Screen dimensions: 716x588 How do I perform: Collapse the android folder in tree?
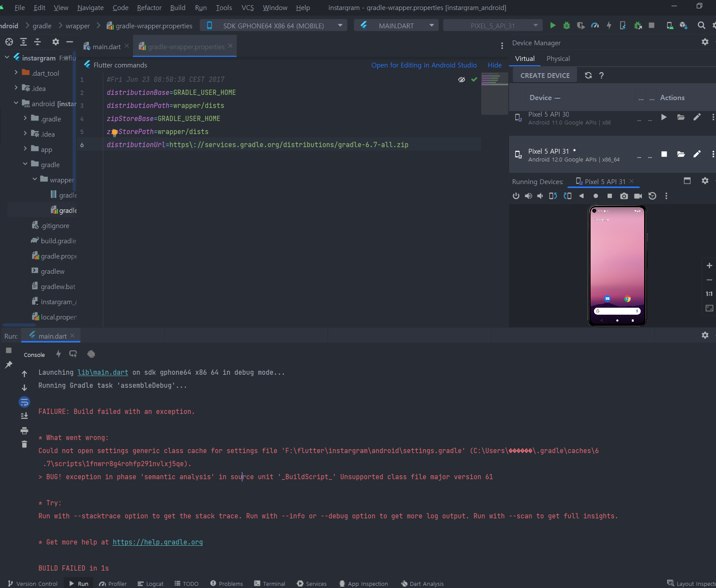pos(16,103)
